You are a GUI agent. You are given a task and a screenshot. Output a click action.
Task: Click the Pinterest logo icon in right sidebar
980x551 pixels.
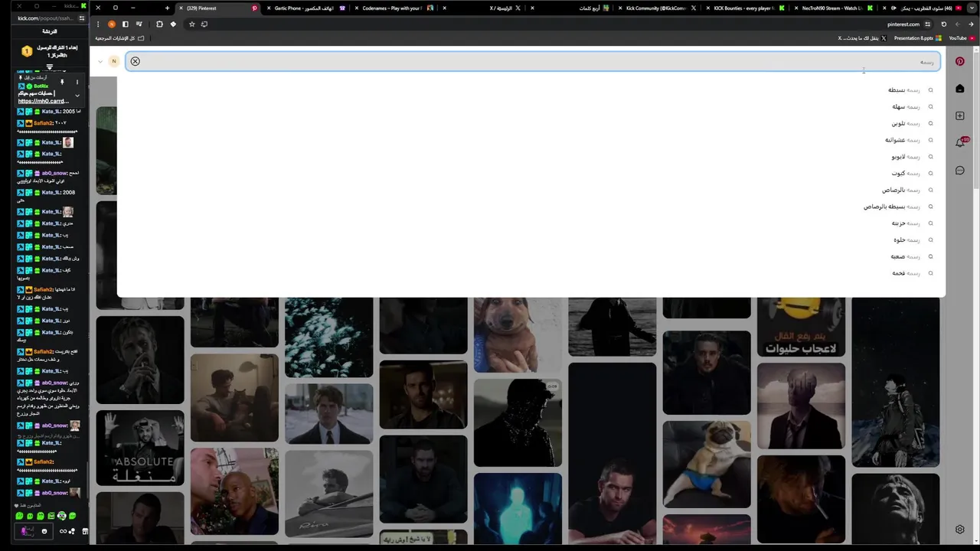click(x=959, y=61)
